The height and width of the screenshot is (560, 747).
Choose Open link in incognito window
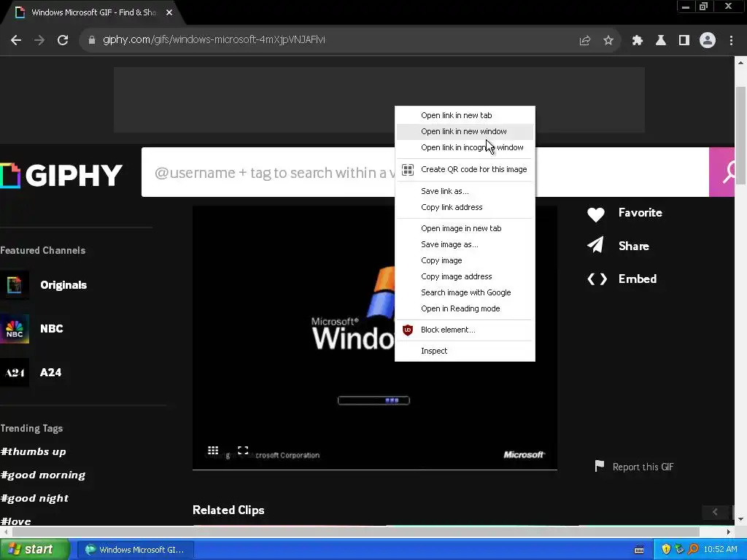[465, 147]
